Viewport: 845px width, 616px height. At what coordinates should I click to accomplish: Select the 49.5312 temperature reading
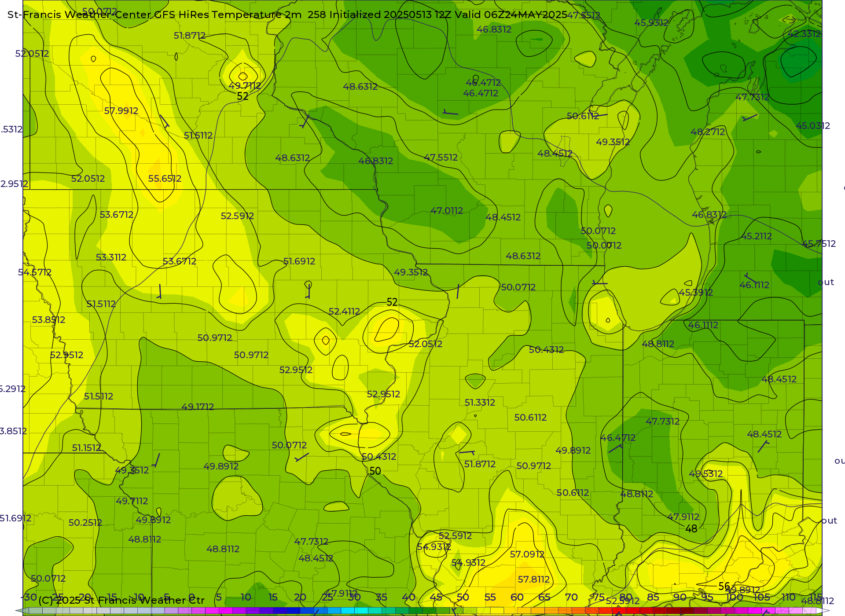pos(705,474)
